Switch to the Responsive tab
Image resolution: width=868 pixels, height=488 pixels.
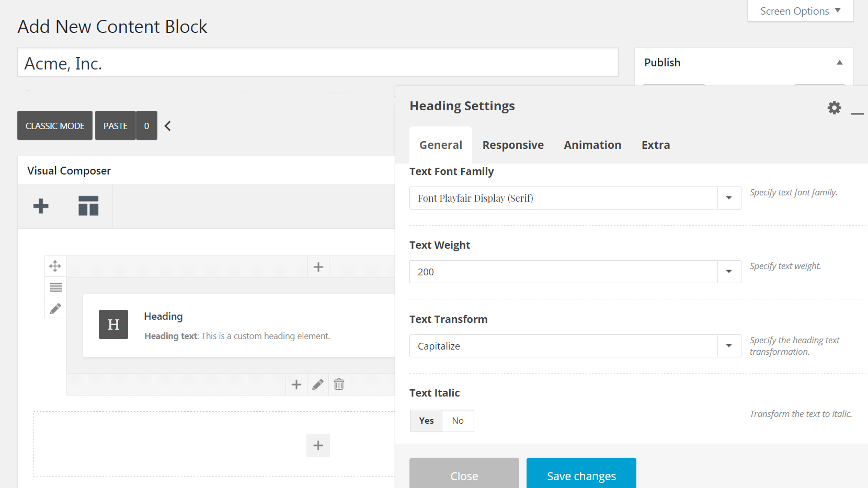coord(513,145)
